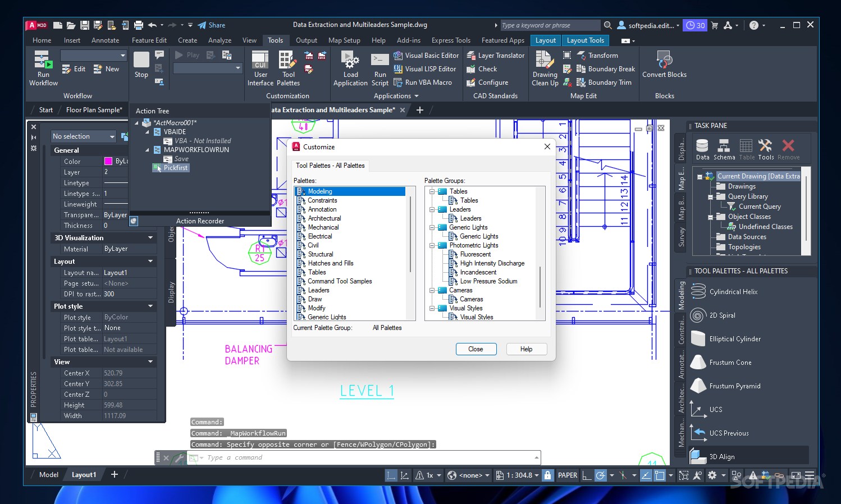Click the magenta Color swatch in Properties
This screenshot has height=504, width=841.
click(108, 162)
